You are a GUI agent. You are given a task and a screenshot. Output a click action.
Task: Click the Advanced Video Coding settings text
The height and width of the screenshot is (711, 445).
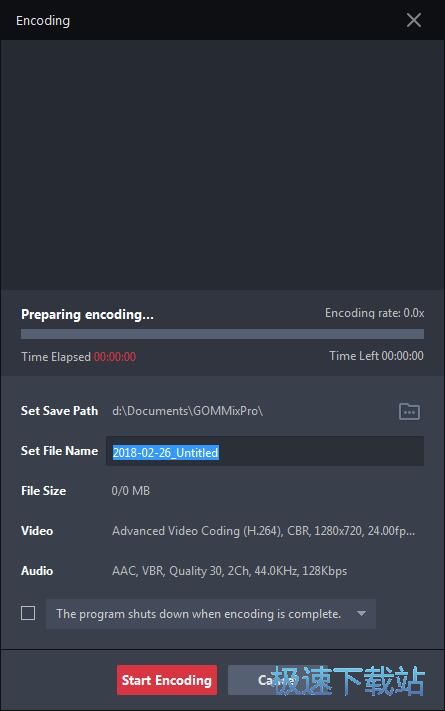(263, 531)
